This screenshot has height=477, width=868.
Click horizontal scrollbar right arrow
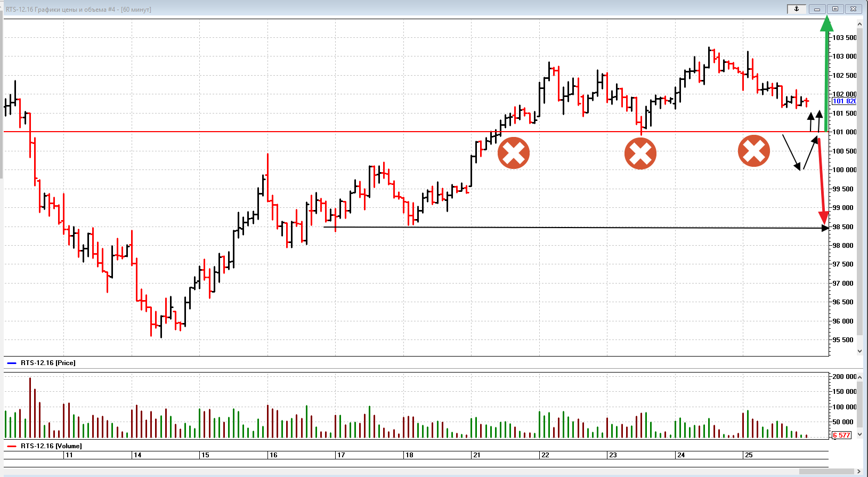[x=858, y=471]
